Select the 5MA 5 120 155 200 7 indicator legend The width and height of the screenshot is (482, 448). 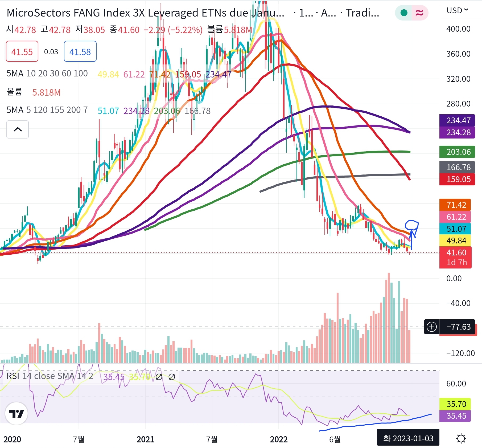click(47, 110)
